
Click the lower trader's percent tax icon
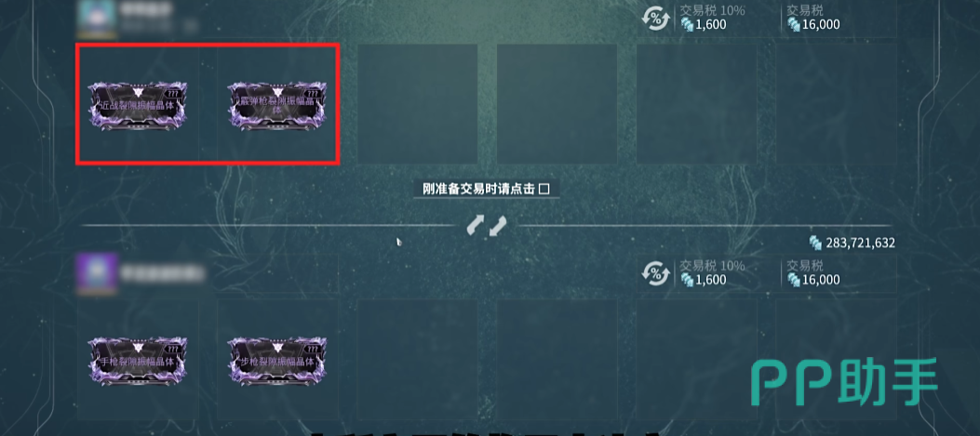click(655, 273)
